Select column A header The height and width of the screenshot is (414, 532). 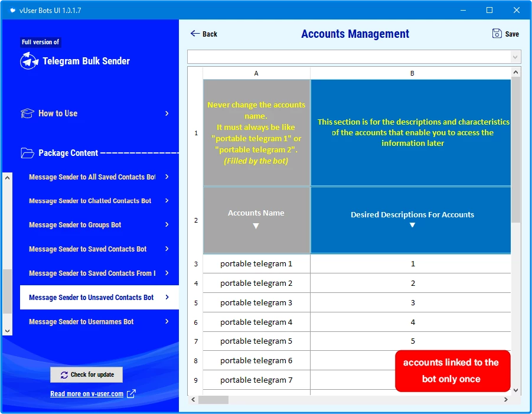click(x=256, y=73)
